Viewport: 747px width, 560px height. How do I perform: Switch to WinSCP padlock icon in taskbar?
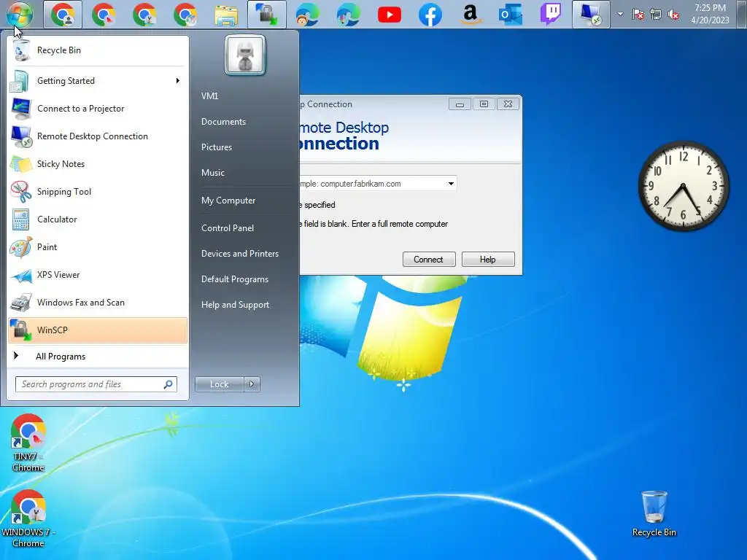coord(267,15)
